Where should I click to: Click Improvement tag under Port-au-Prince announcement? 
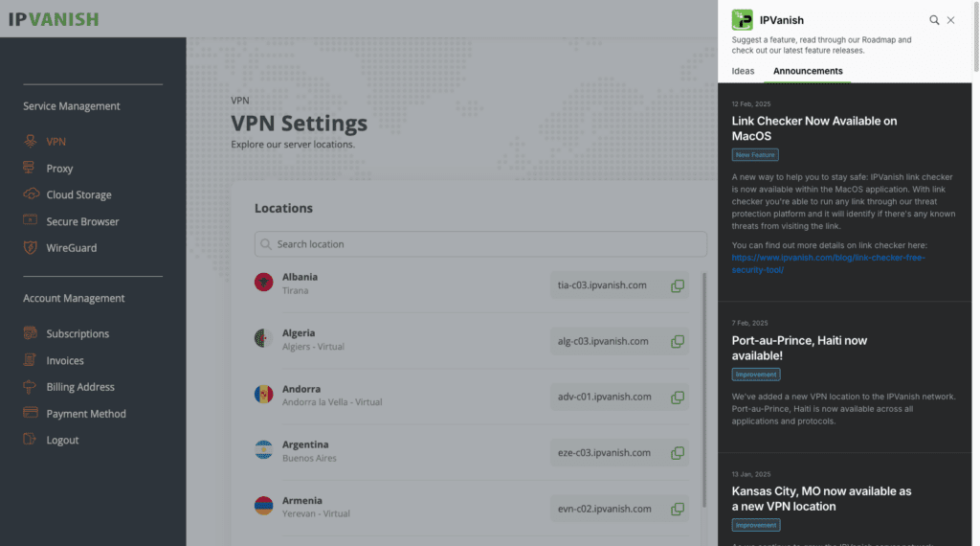tap(756, 374)
